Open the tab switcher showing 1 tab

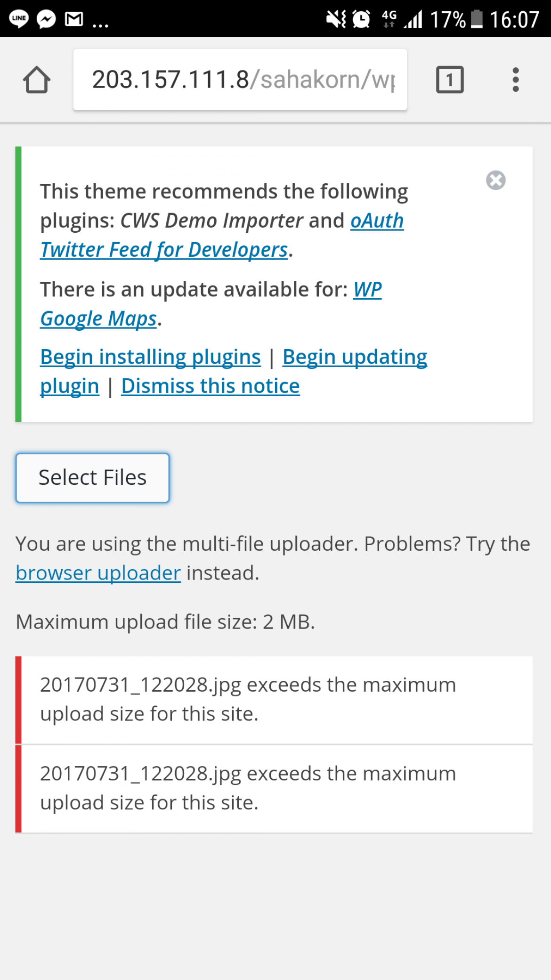(x=450, y=80)
